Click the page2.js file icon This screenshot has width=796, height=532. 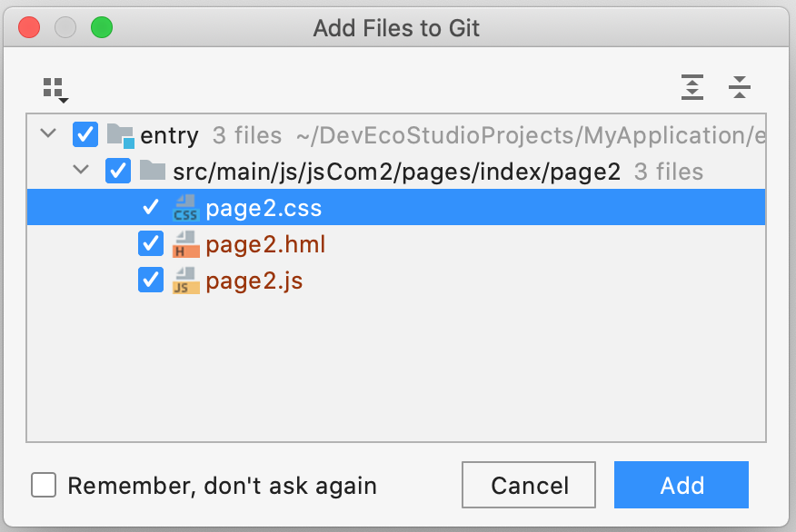[185, 281]
